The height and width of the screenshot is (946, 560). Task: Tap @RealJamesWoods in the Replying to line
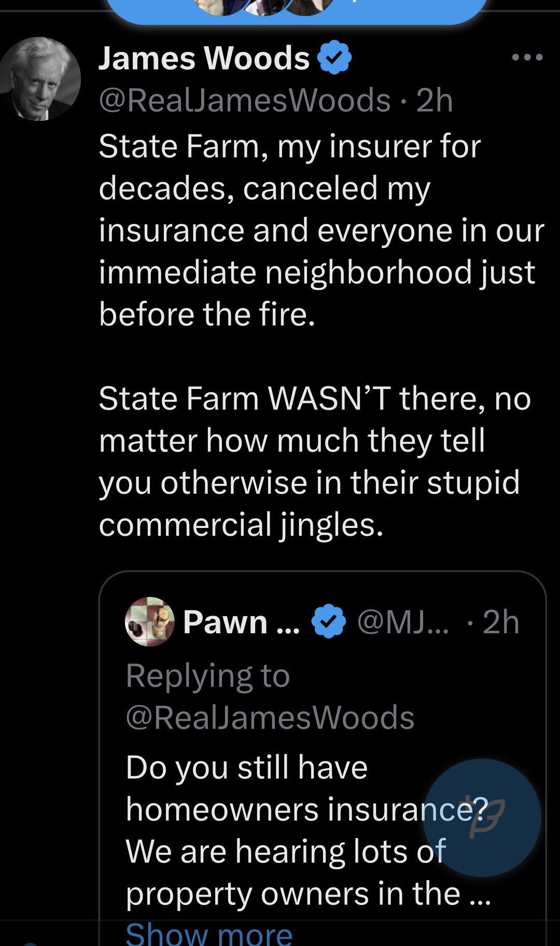[270, 717]
